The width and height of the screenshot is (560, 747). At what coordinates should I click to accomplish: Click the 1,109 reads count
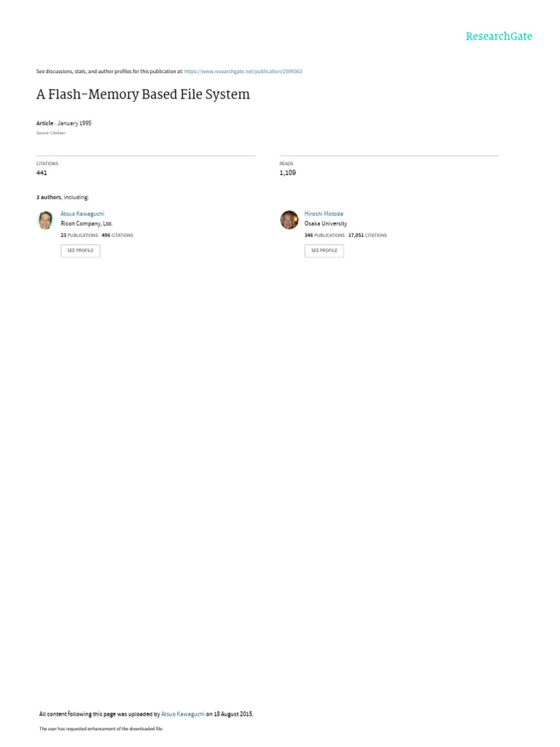coord(287,173)
